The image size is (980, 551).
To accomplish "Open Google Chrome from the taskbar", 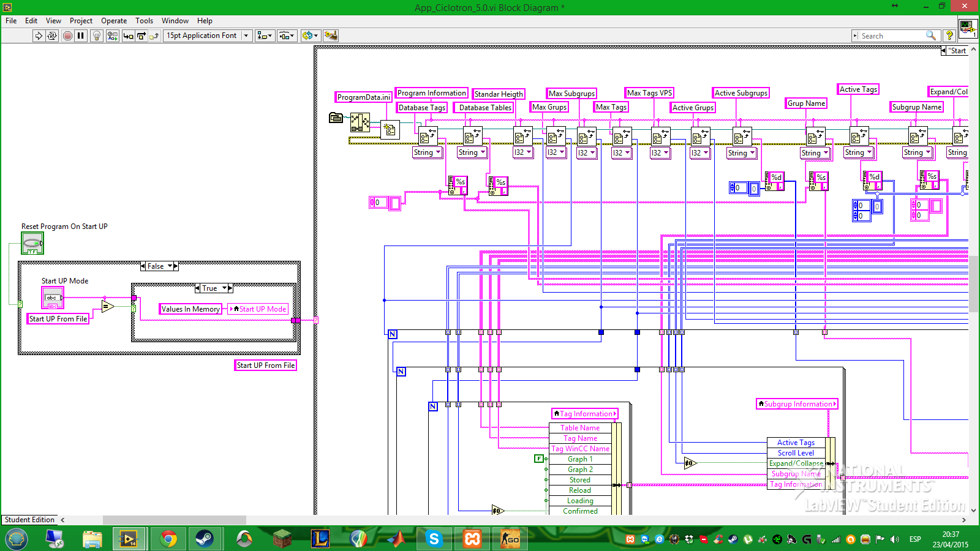I will 168,539.
